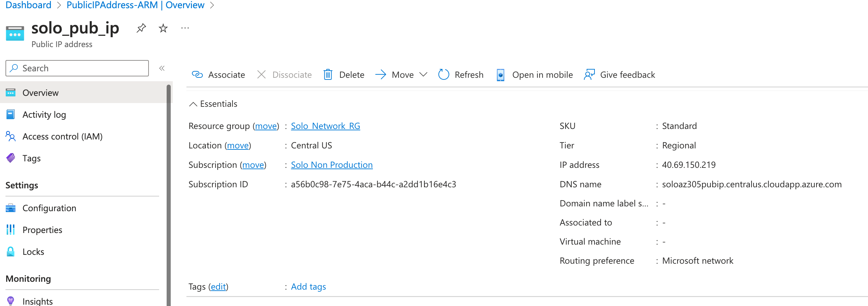
Task: Select IP address value 40.69.150.219
Action: (x=689, y=165)
